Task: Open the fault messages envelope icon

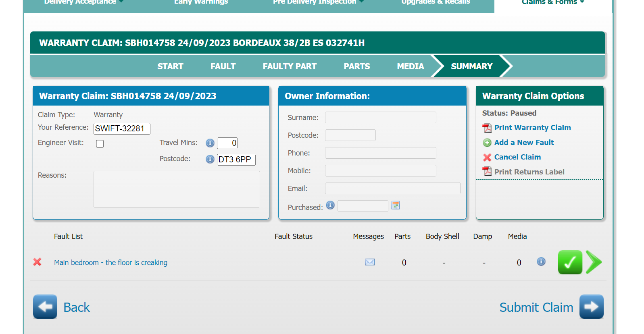Action: coord(369,262)
